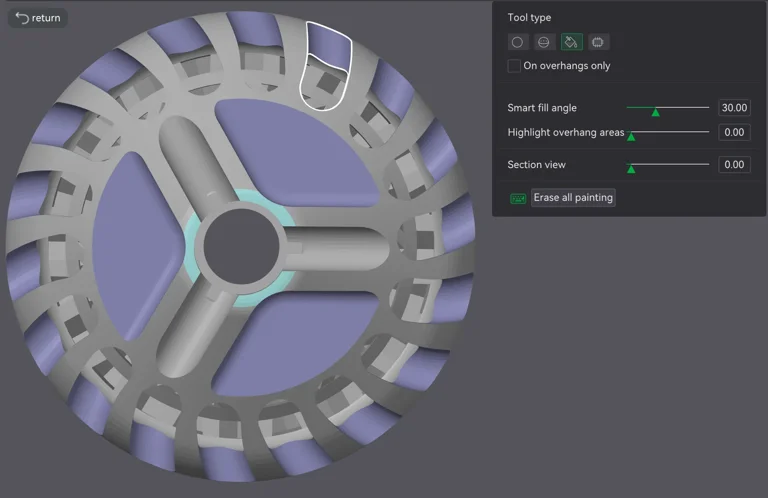
Task: Select the gap fill tool
Action: click(598, 42)
